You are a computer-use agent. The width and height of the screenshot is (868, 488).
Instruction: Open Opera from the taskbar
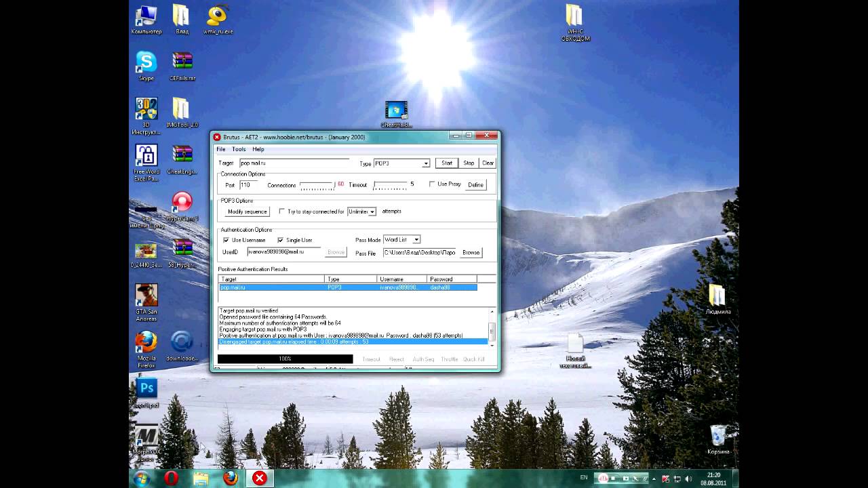point(171,479)
